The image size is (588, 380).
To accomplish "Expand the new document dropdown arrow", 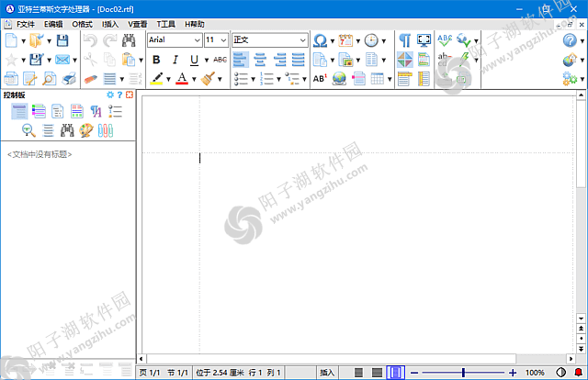I will [x=23, y=41].
